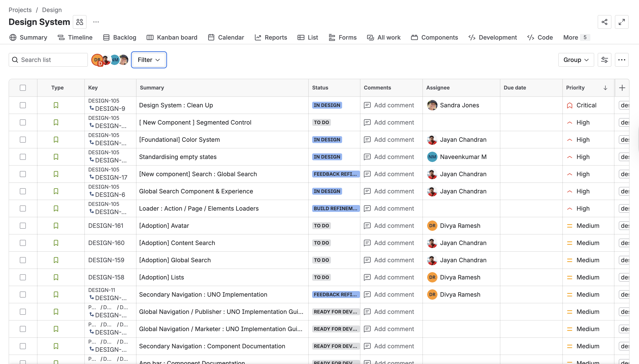The width and height of the screenshot is (639, 364).
Task: Check the box for [Adoption] Avatar row
Action: point(23,226)
